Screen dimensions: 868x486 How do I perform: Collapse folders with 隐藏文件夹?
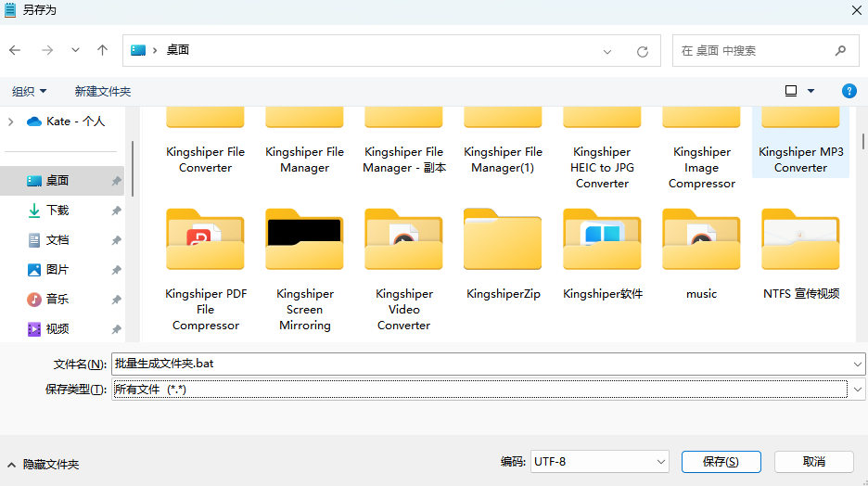point(44,465)
